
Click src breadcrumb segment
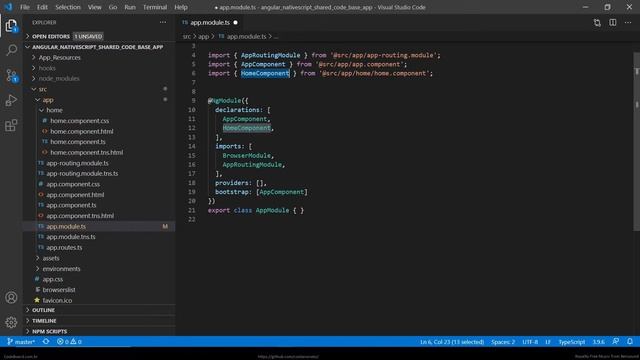pyautogui.click(x=187, y=36)
